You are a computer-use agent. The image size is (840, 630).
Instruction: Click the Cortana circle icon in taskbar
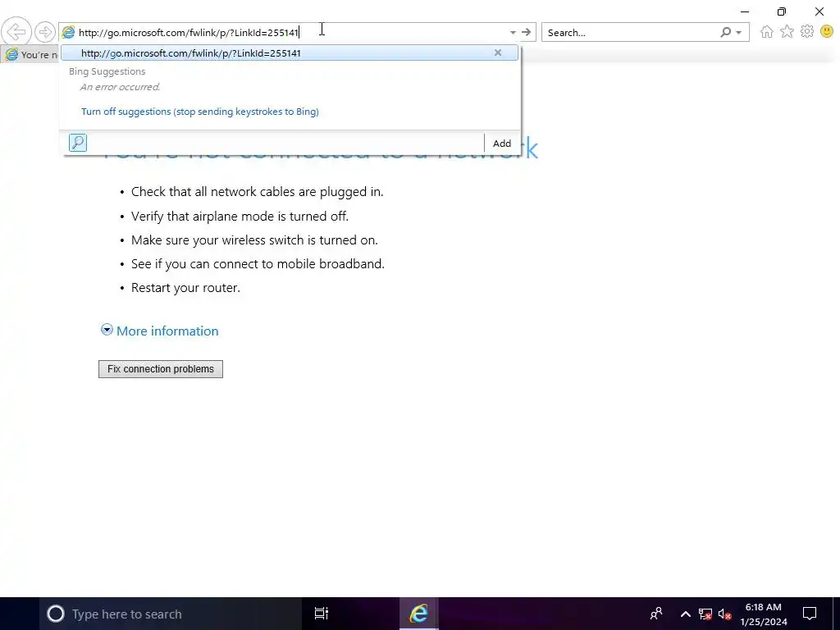[56, 614]
